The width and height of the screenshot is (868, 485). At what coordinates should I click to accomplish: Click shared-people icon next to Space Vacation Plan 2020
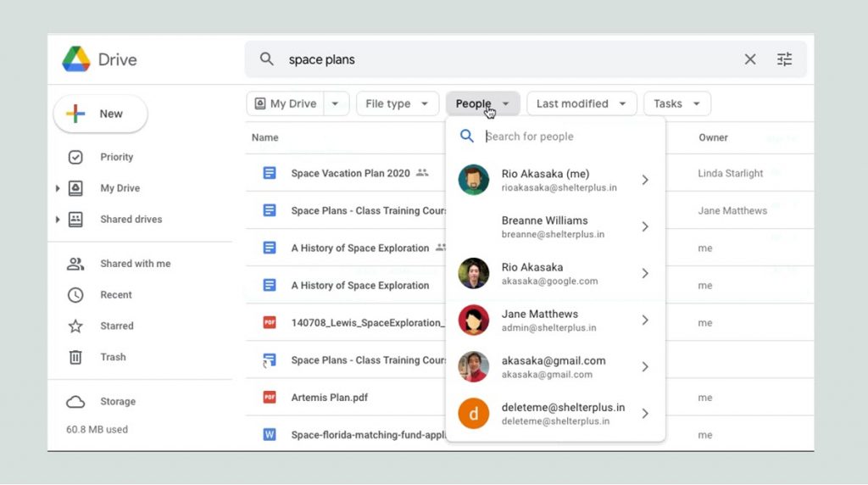(x=422, y=173)
